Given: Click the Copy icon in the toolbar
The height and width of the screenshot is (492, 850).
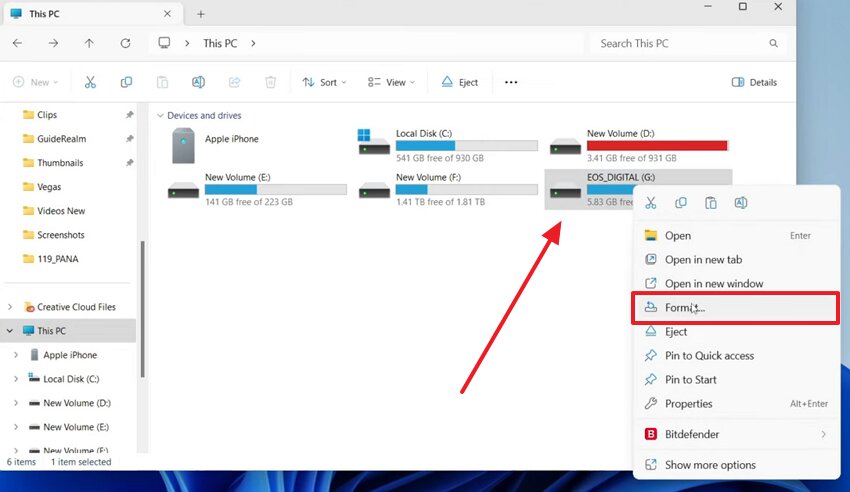Looking at the screenshot, I should click(x=126, y=82).
